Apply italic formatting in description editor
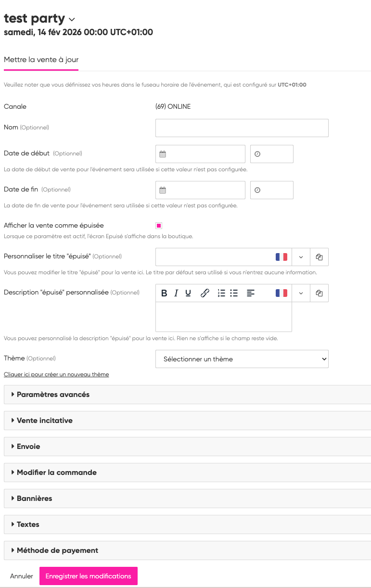The height and width of the screenshot is (588, 371). pos(176,293)
